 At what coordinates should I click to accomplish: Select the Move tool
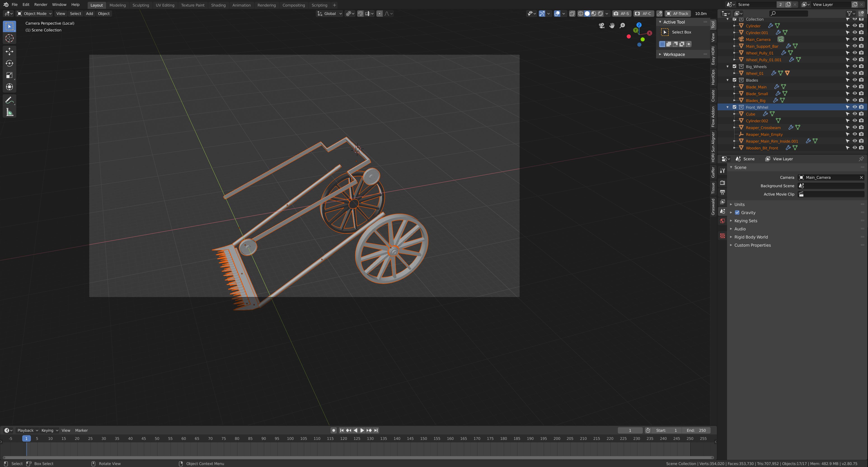[9, 51]
